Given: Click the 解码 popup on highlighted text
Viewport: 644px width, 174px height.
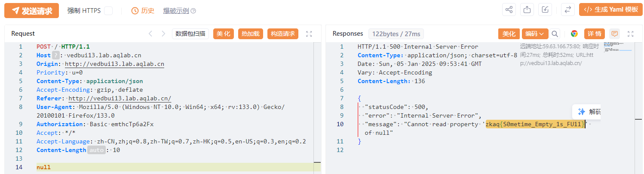Looking at the screenshot, I should coord(589,112).
